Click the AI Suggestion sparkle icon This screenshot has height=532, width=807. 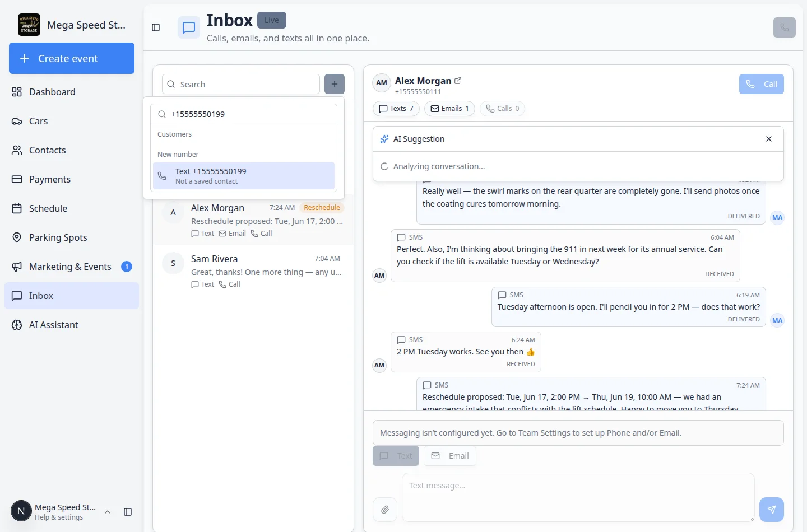(384, 139)
